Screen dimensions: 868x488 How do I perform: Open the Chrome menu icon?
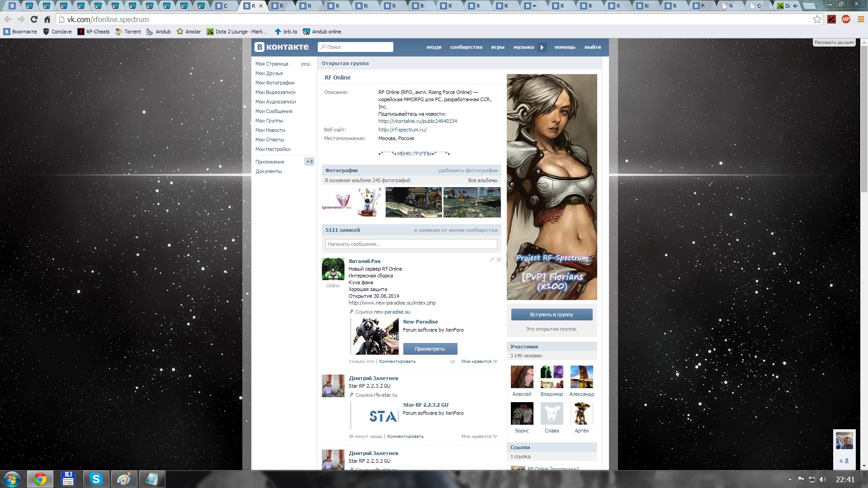coord(861,19)
